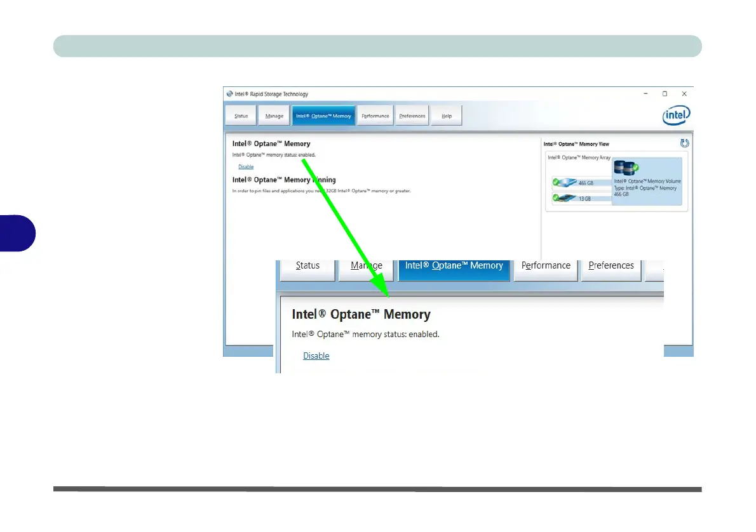
Task: Click the 'Intel Optane Memory View' heading
Action: point(576,144)
